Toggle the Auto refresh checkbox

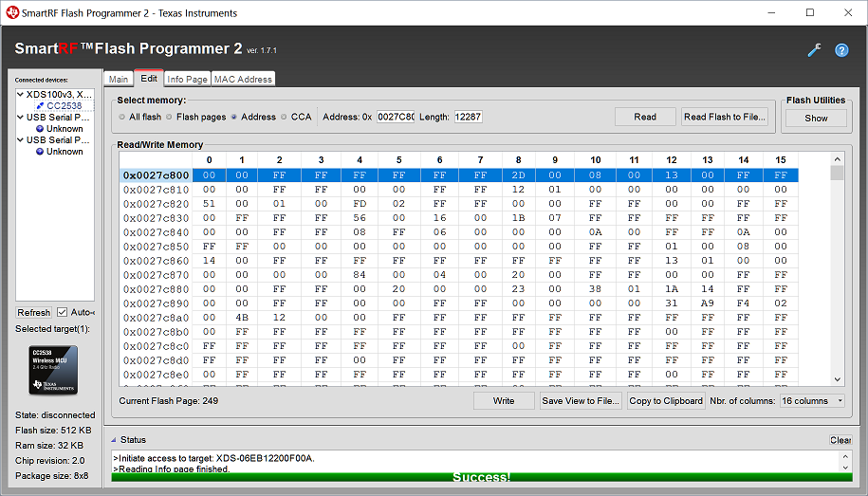[62, 312]
